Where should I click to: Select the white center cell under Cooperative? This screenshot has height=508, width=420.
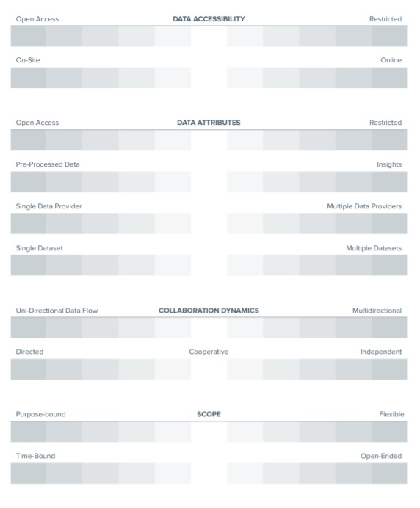point(209,369)
